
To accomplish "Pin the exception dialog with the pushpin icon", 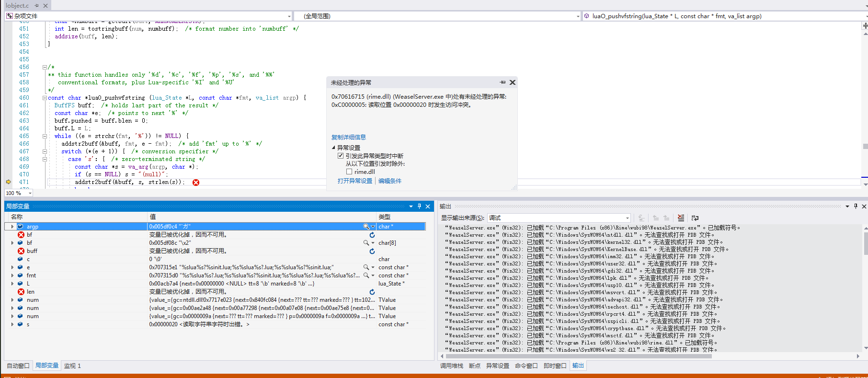I will click(503, 82).
